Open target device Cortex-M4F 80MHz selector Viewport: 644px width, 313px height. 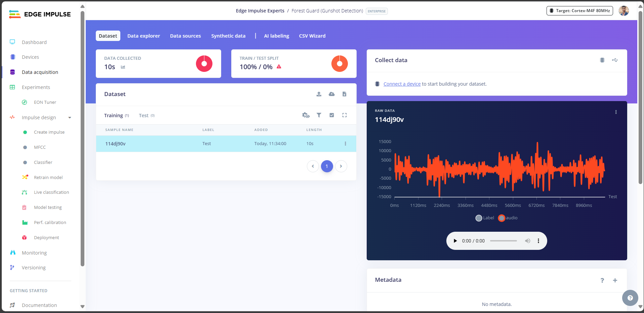point(580,11)
